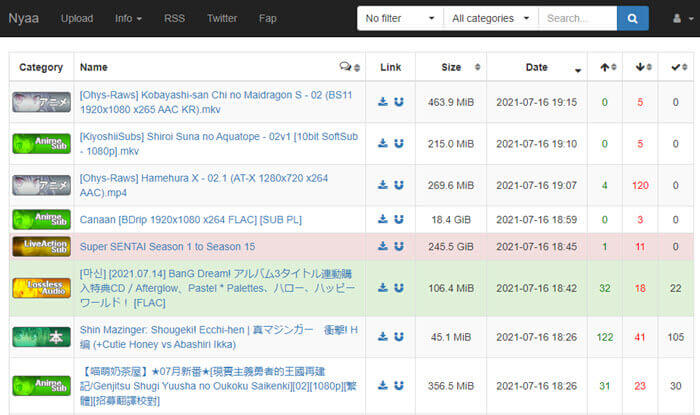The height and width of the screenshot is (415, 700).
Task: Sort table by Date column
Action: pyautogui.click(x=537, y=67)
